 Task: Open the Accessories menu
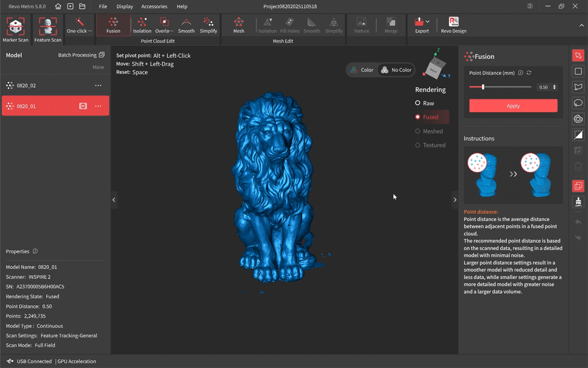pyautogui.click(x=154, y=7)
